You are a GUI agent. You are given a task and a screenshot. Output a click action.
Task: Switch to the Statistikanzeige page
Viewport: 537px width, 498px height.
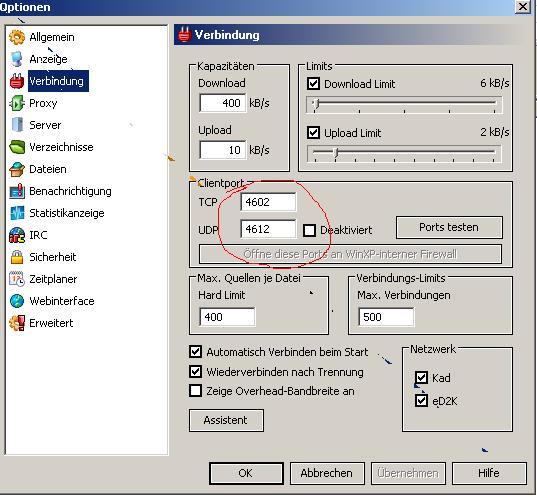(x=67, y=213)
